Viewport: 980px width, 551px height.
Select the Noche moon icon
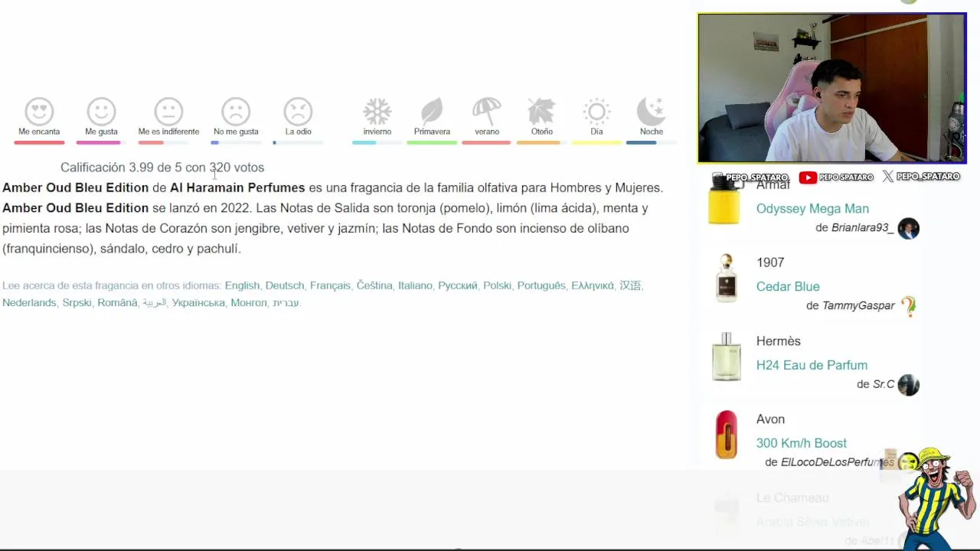652,112
